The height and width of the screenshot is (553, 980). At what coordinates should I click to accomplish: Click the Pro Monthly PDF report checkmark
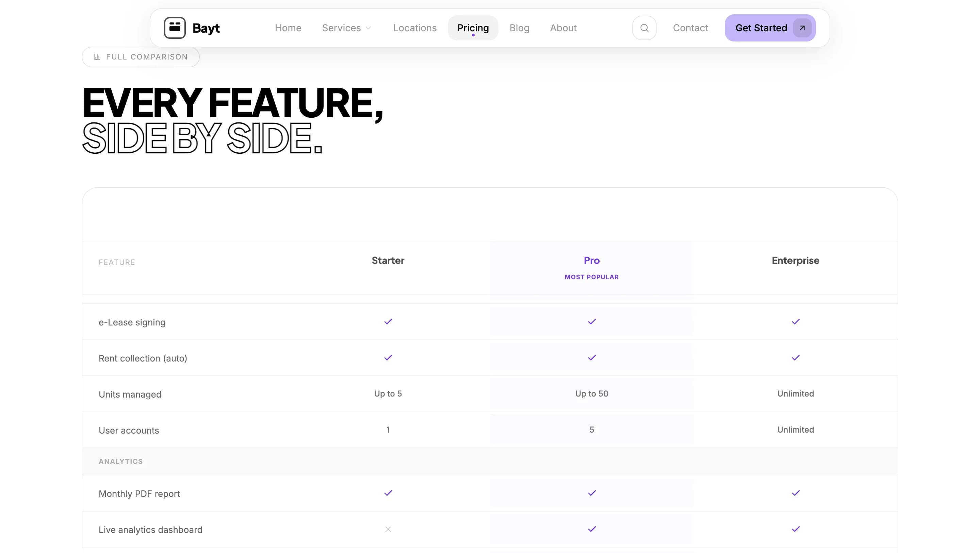592,493
